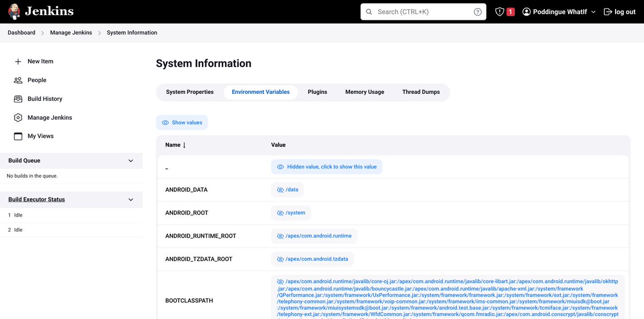This screenshot has height=319, width=644.
Task: Click the System Information page heading
Action: pyautogui.click(x=203, y=63)
